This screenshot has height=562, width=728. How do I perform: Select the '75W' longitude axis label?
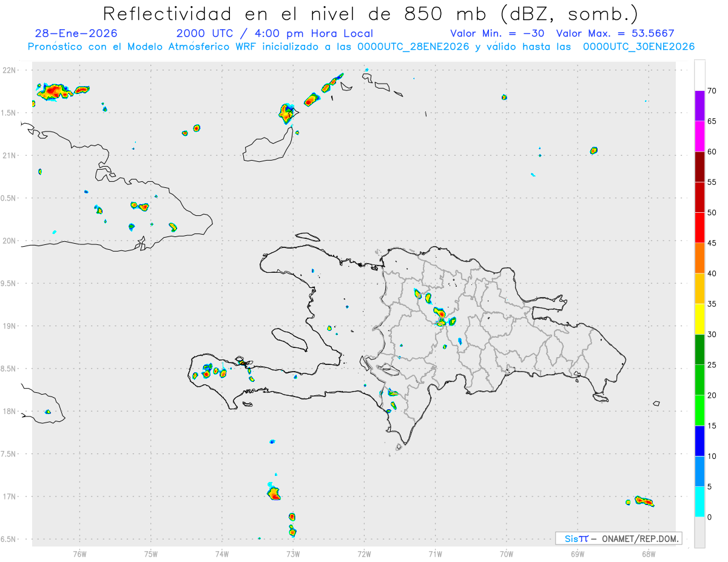(151, 554)
